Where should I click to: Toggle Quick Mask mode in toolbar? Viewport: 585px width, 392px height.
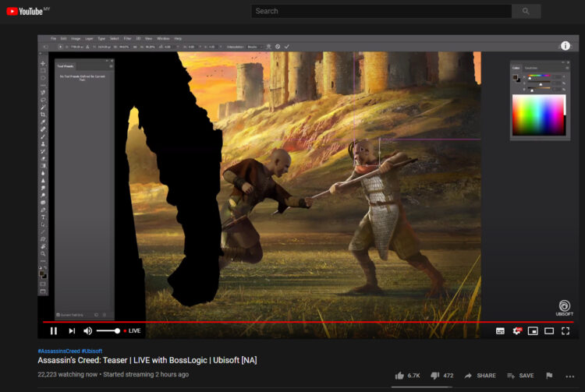[43, 284]
